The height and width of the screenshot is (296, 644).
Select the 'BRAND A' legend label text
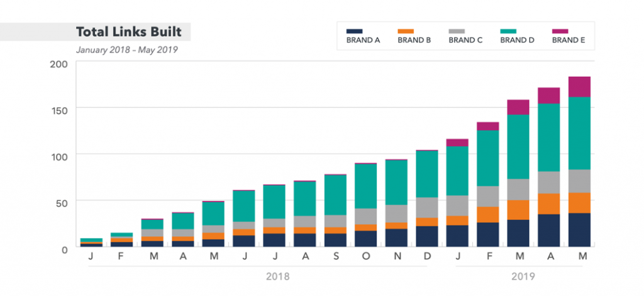click(363, 40)
